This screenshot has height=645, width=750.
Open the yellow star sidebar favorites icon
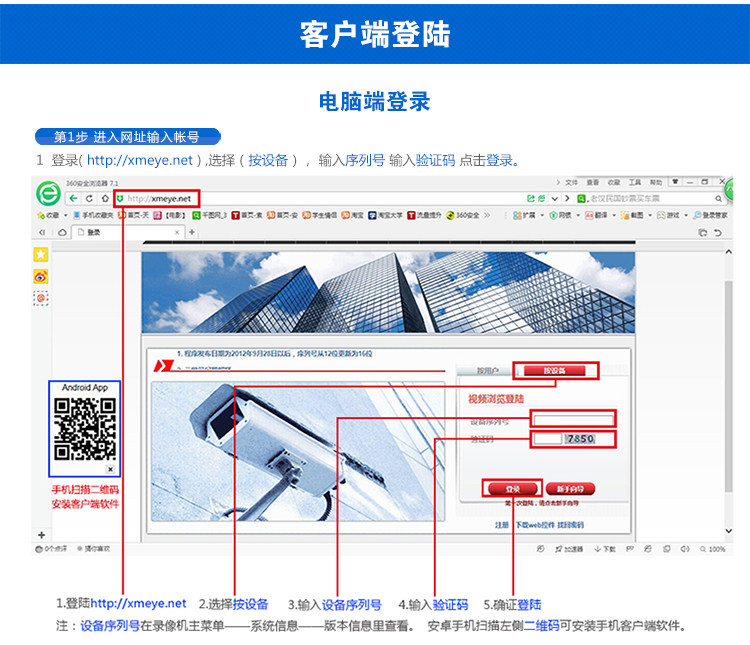41,254
